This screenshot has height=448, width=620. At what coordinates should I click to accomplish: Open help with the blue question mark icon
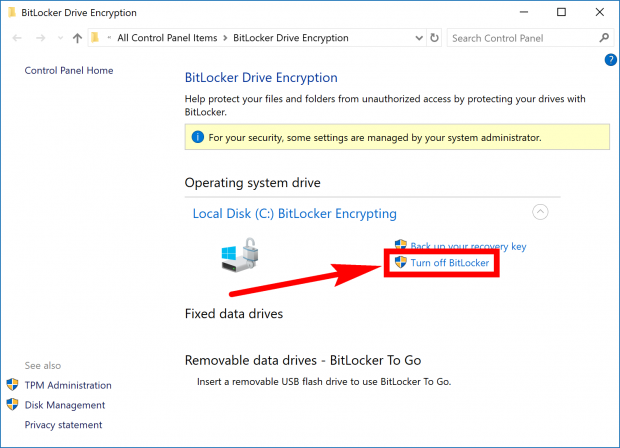[610, 60]
